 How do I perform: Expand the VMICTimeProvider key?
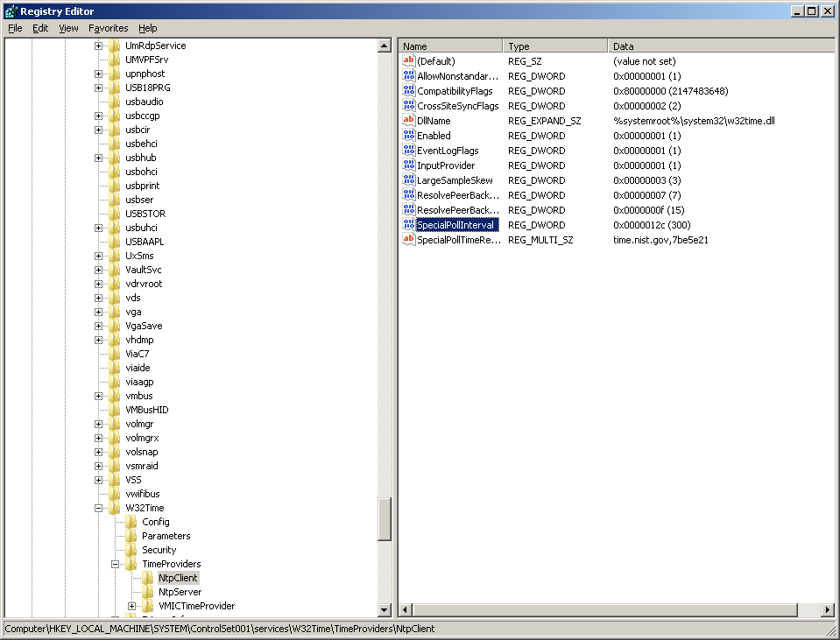point(131,606)
